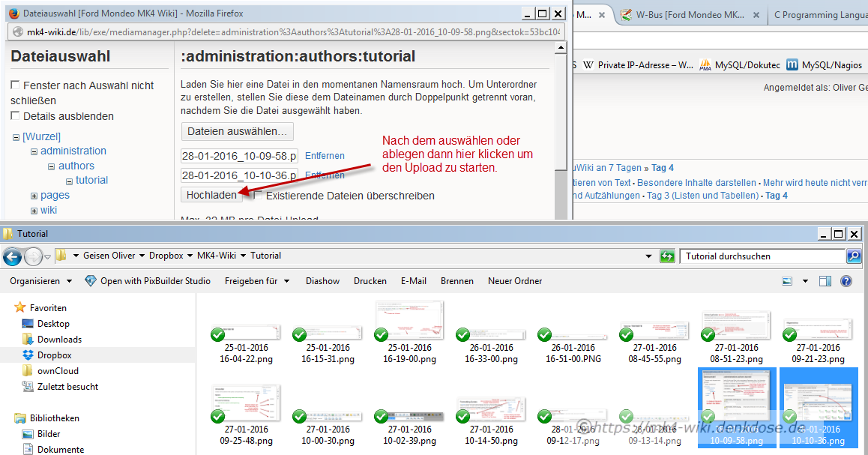Check 'Details ausblenden' option
Image resolution: width=868 pixels, height=455 pixels.
pyautogui.click(x=15, y=116)
